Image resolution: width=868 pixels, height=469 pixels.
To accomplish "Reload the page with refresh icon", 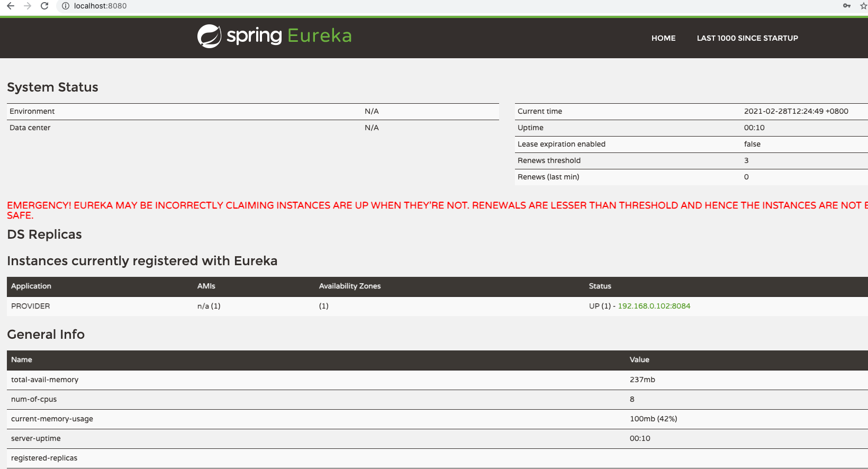I will [44, 6].
